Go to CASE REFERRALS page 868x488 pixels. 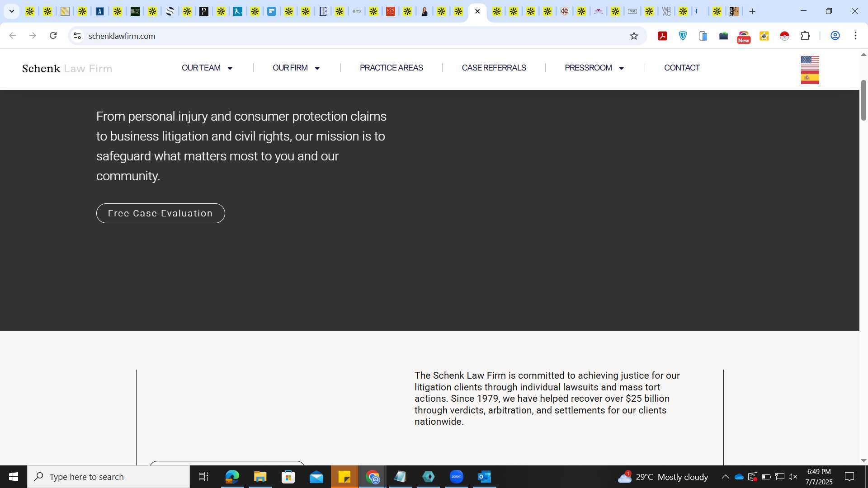[494, 68]
